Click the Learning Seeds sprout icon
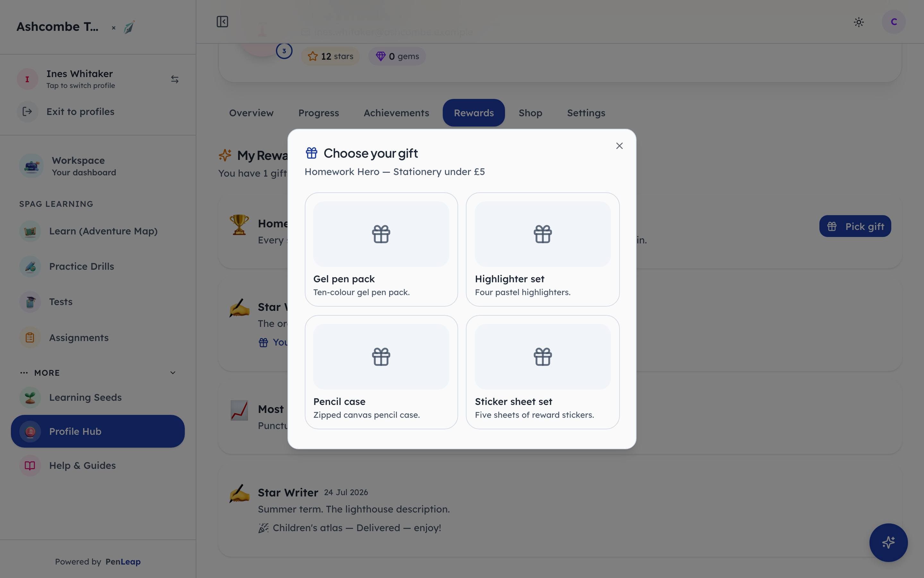Image resolution: width=924 pixels, height=578 pixels. tap(30, 398)
